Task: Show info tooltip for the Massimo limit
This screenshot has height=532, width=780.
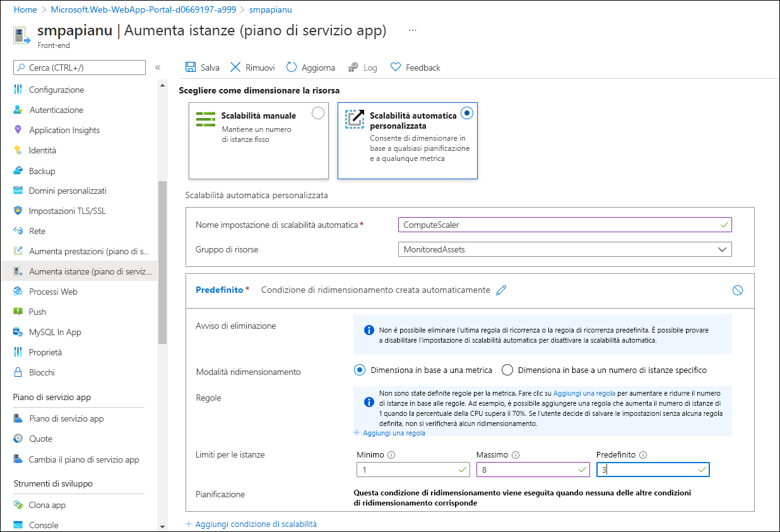Action: click(516, 455)
